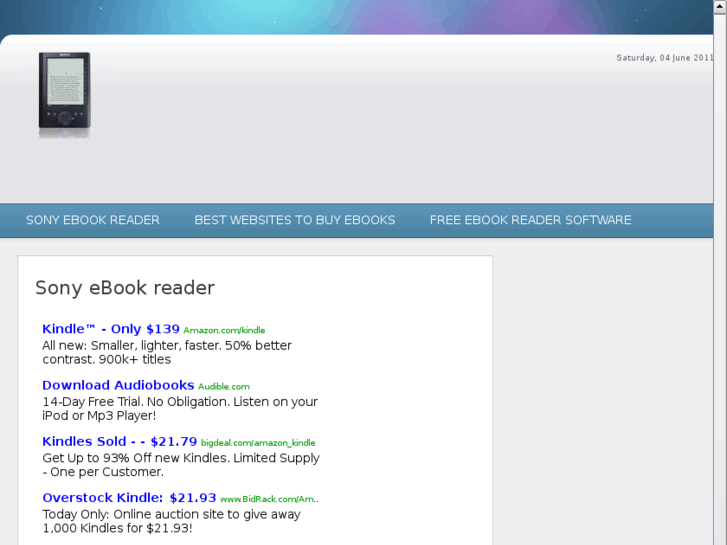Open BEST WEBSITES TO BUY EBOOKS menu item

point(295,220)
